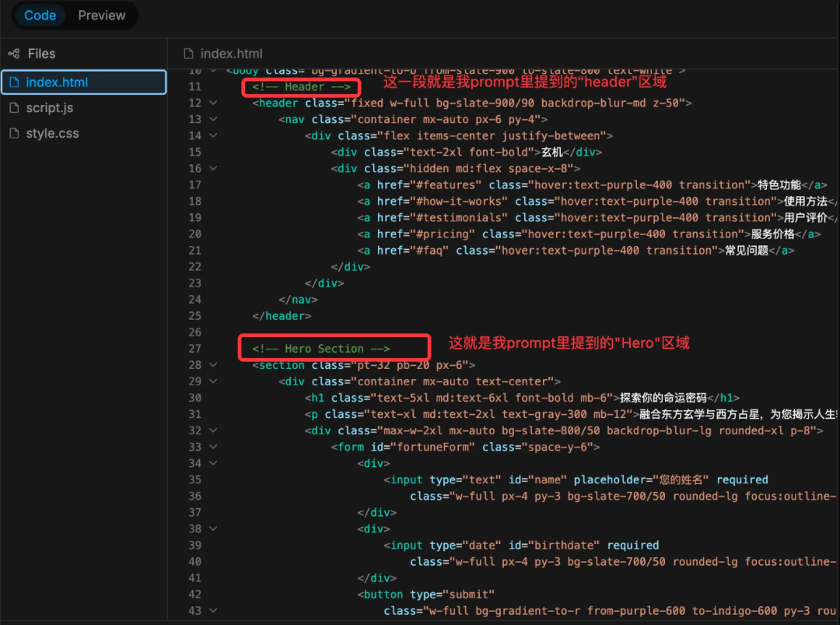Select index.html in the file list
840x625 pixels.
[x=84, y=83]
